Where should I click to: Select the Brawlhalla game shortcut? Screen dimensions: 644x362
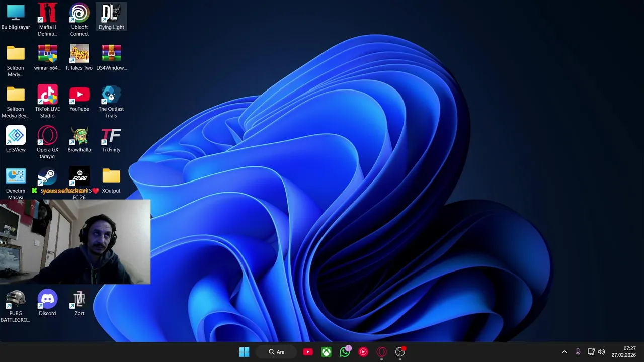79,139
